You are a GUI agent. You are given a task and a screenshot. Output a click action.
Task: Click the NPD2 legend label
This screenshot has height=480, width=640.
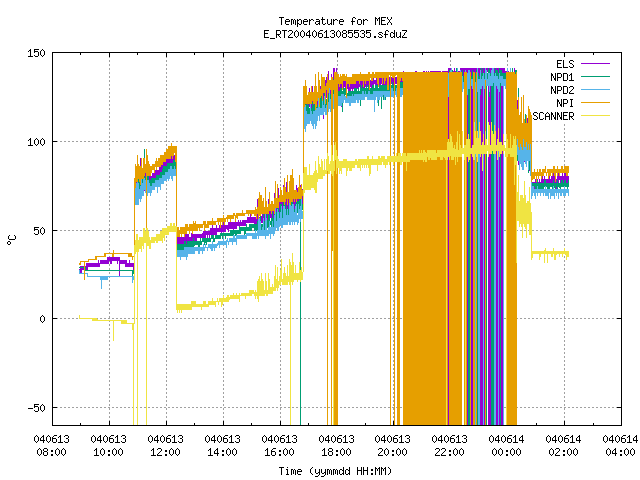(x=562, y=90)
